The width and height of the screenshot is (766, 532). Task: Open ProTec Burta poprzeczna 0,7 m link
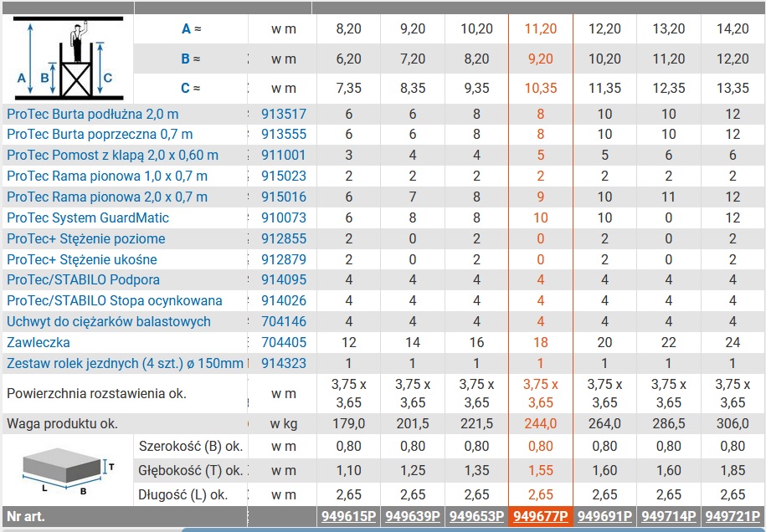pyautogui.click(x=100, y=134)
